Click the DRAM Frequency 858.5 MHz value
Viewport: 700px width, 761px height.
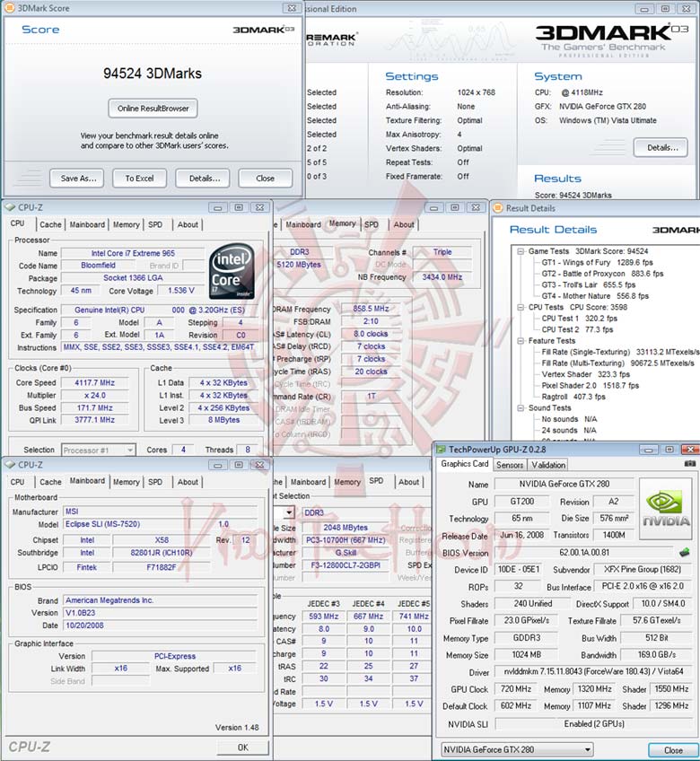tap(371, 309)
